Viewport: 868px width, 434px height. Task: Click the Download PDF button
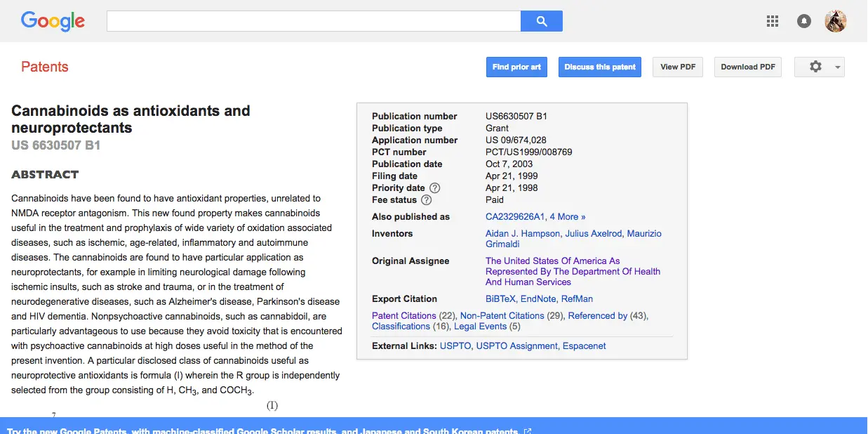pos(748,67)
